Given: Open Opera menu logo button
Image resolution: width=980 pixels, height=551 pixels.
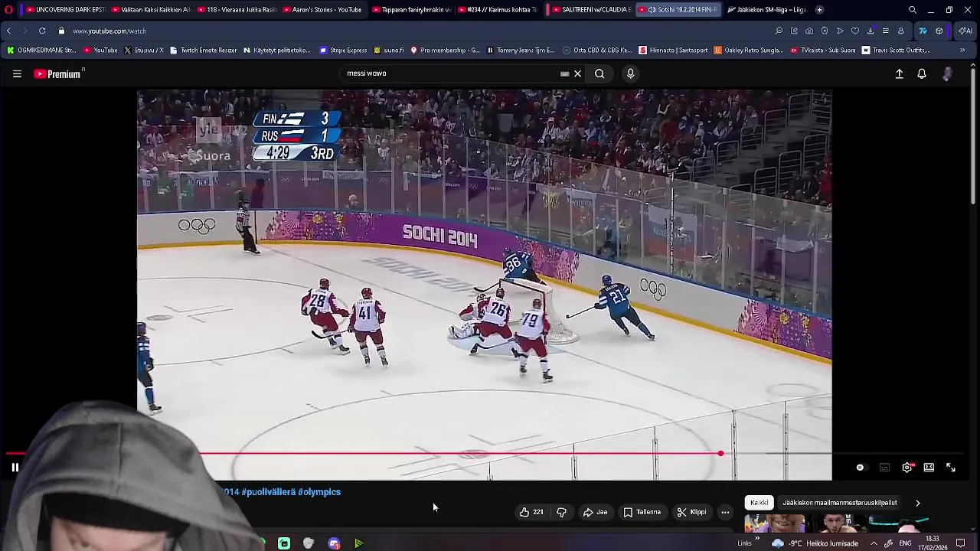Looking at the screenshot, I should tap(8, 10).
